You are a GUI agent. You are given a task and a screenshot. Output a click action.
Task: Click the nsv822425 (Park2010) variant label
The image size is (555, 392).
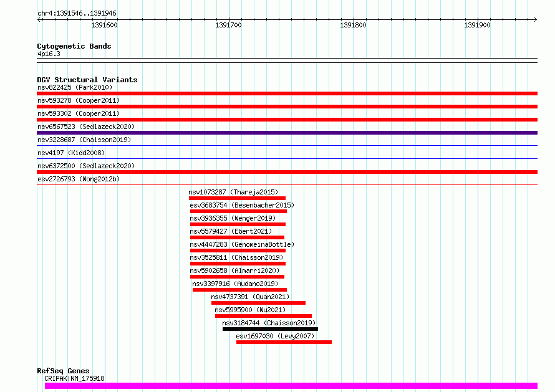pyautogui.click(x=75, y=87)
